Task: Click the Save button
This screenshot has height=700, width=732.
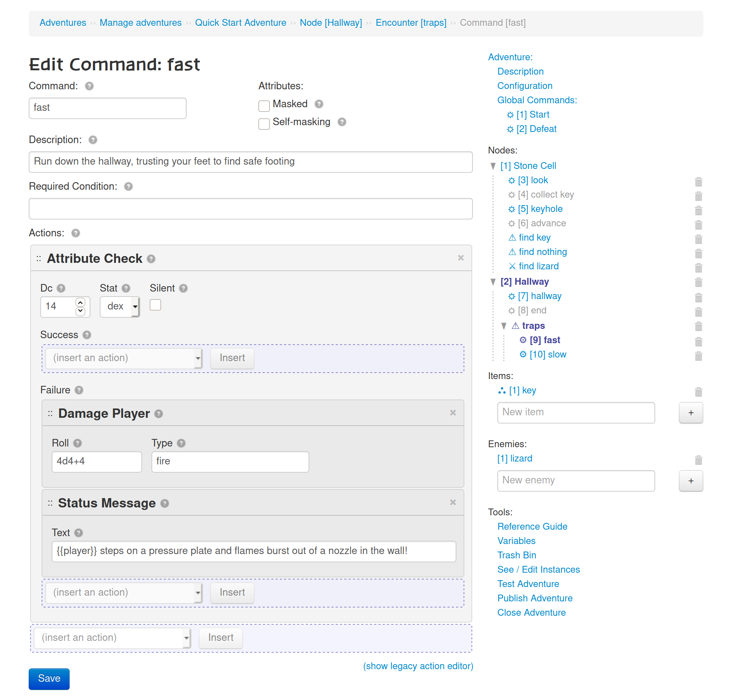Action: (x=49, y=679)
